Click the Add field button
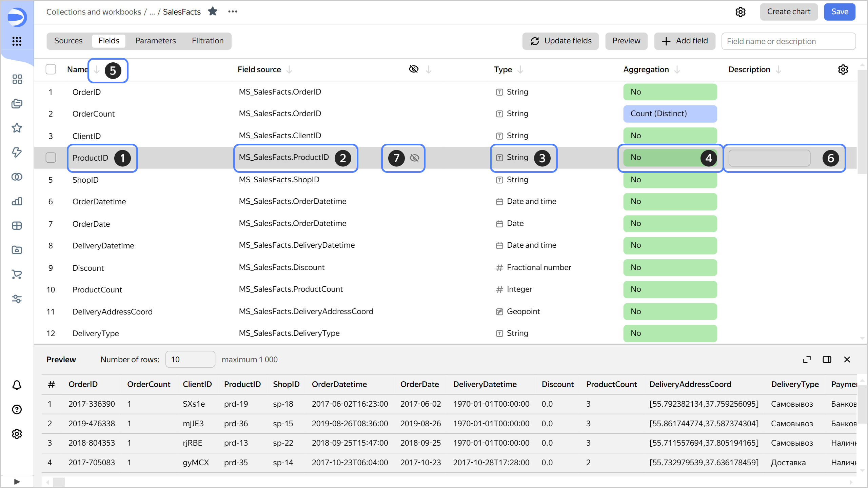The width and height of the screenshot is (868, 488). pyautogui.click(x=685, y=41)
